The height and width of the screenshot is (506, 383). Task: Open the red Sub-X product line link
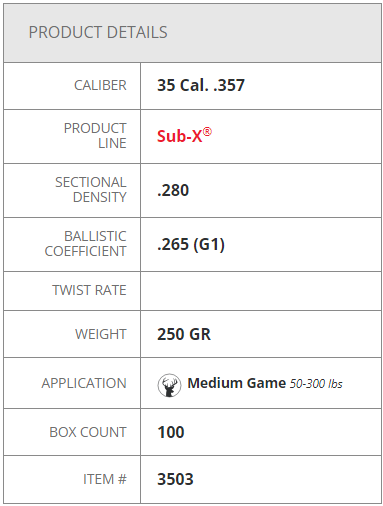click(x=184, y=136)
